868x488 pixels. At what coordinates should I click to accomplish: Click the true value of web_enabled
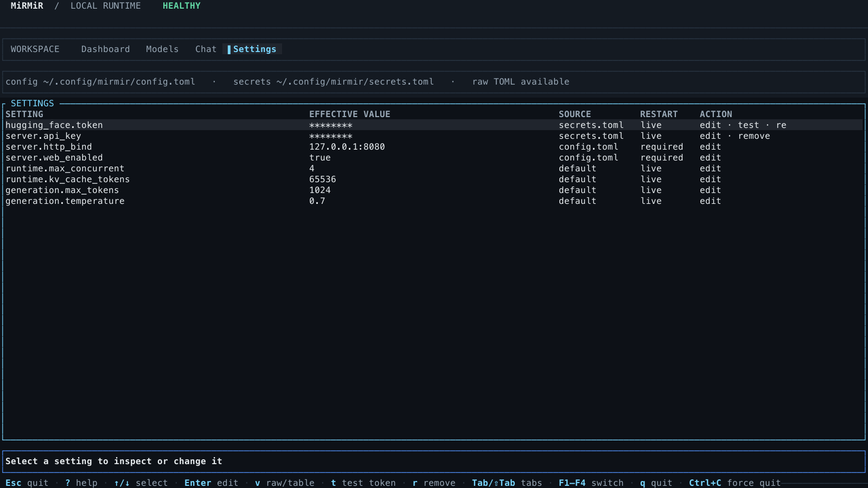pos(320,158)
